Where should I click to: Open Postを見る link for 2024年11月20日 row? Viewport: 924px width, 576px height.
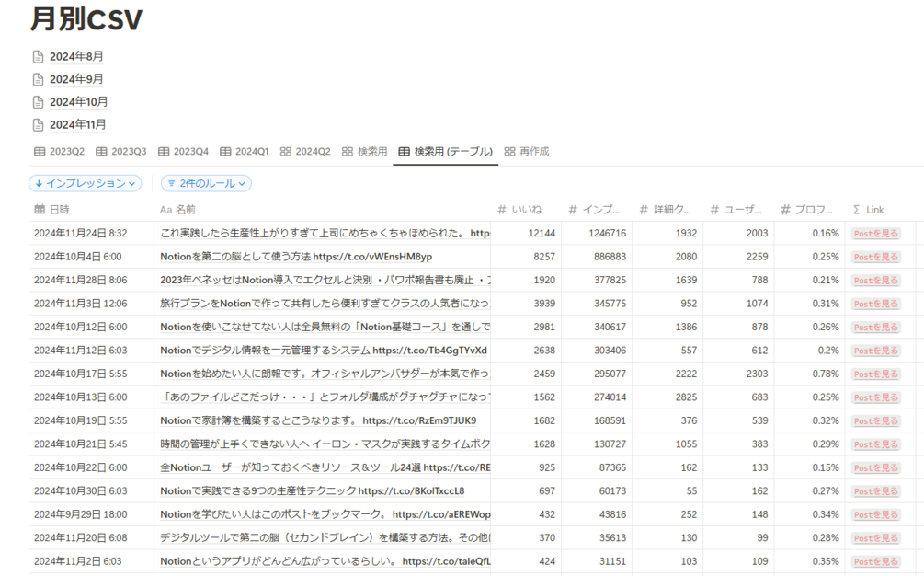coord(876,538)
